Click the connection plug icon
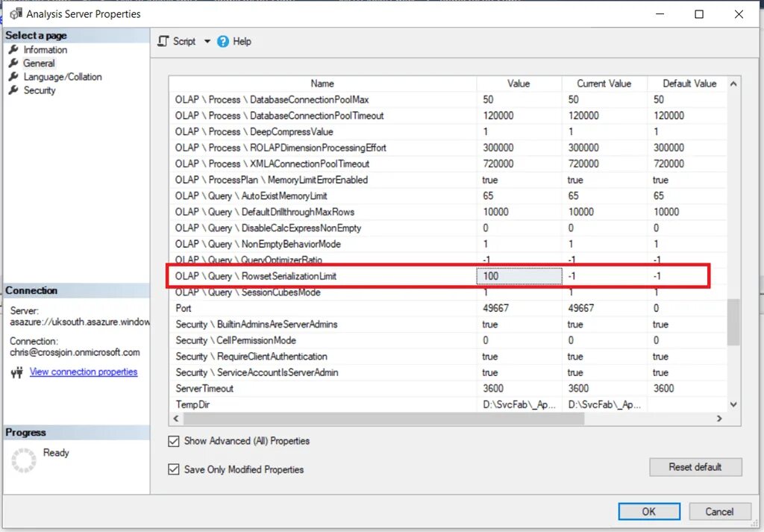The image size is (764, 532). tap(17, 372)
